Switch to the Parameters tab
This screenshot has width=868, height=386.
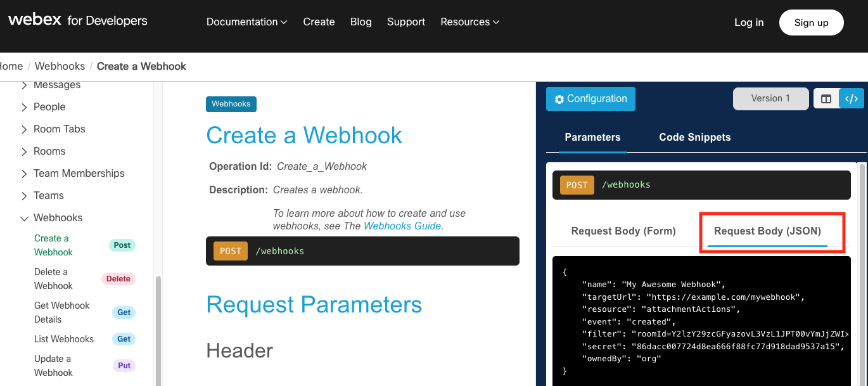coord(592,138)
